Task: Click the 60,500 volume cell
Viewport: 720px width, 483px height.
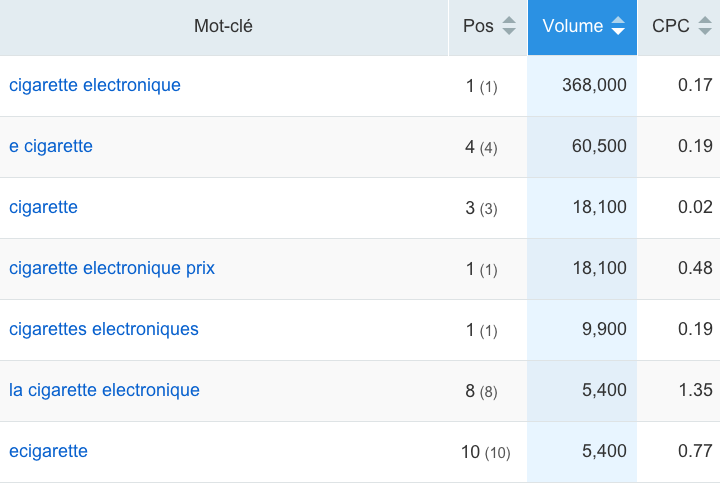Action: [x=582, y=147]
